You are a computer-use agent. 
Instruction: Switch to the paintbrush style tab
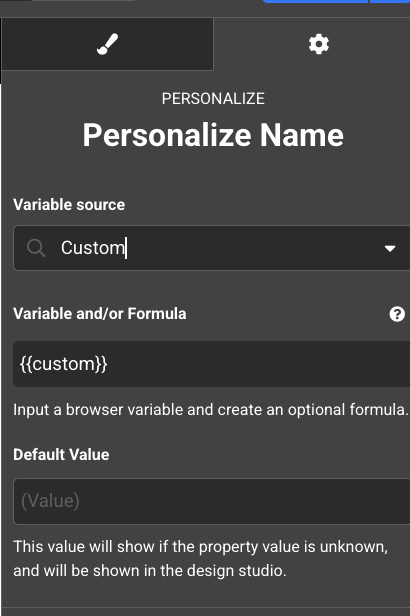(107, 44)
